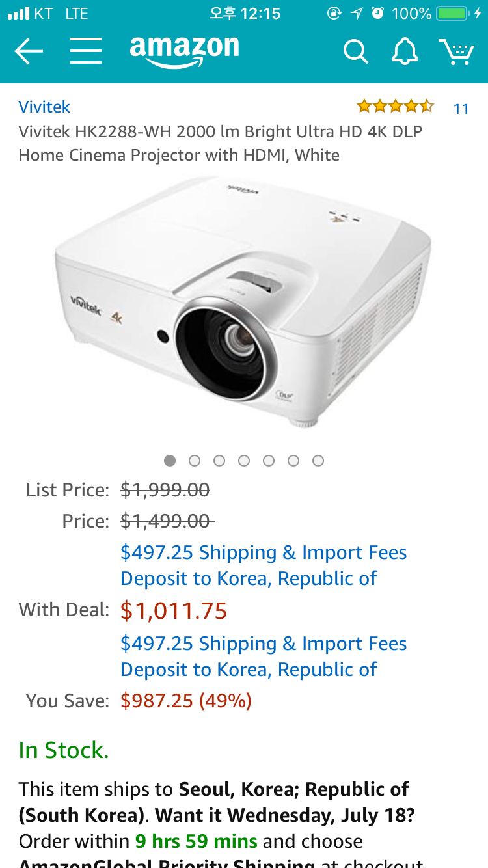Open the Vivitek brand link
The image size is (488, 868).
[44, 107]
